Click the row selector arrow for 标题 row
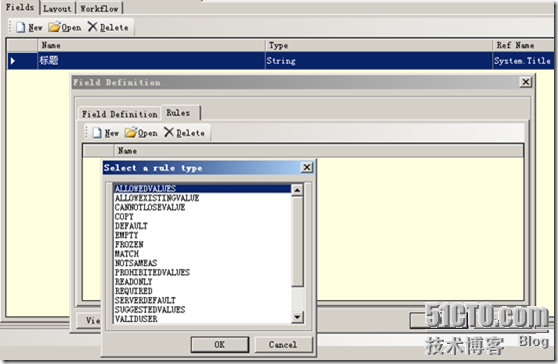This screenshot has height=364, width=558. [x=22, y=60]
